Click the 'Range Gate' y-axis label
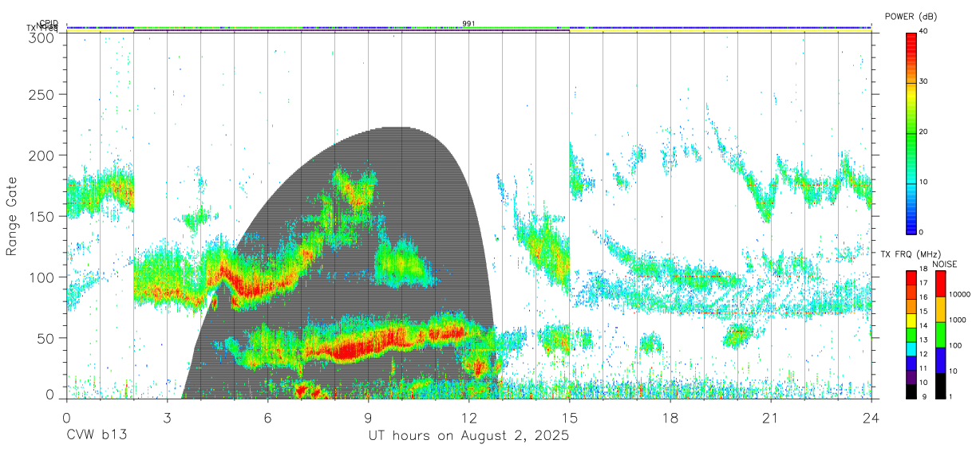 tap(12, 216)
